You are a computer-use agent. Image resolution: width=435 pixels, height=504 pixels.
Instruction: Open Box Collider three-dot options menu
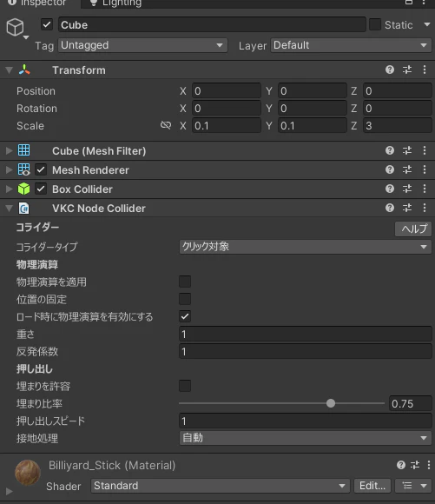[x=425, y=189]
